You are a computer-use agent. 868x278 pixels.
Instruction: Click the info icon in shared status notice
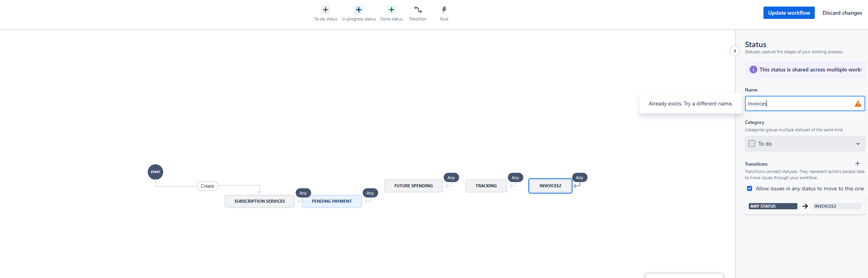(753, 69)
